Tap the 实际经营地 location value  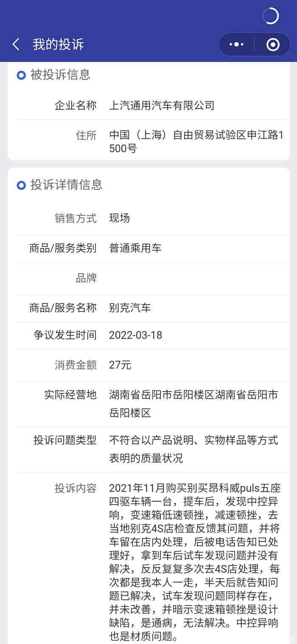(193, 404)
